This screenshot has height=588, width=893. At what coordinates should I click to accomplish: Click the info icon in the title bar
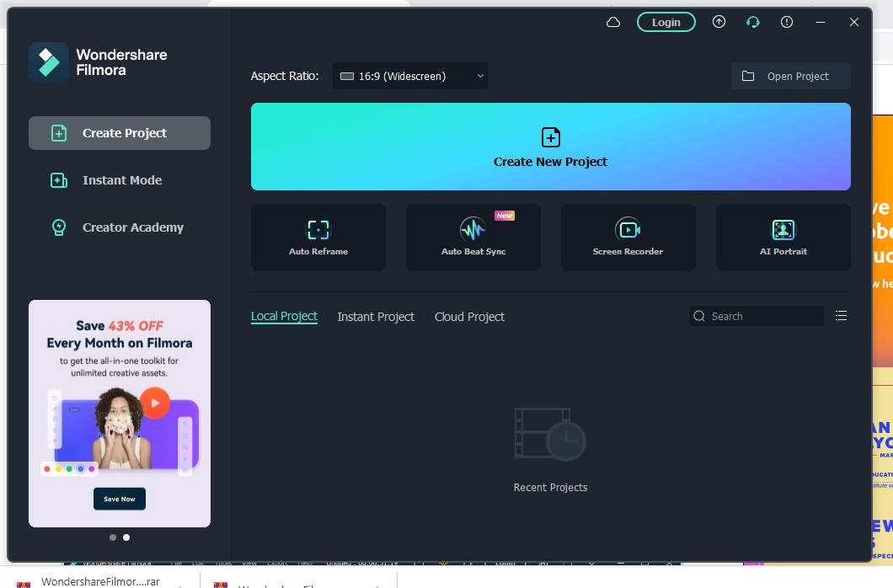click(786, 22)
